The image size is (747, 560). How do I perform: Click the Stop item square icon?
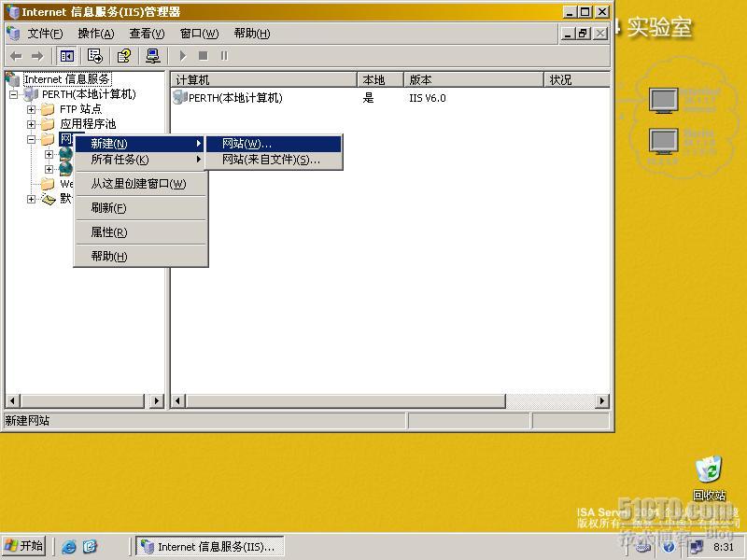click(x=203, y=56)
